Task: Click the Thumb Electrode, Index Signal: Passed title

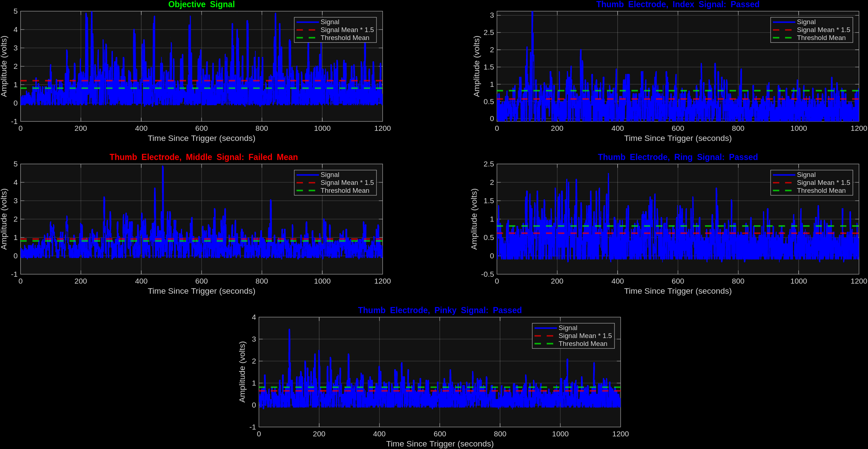Action: [678, 5]
